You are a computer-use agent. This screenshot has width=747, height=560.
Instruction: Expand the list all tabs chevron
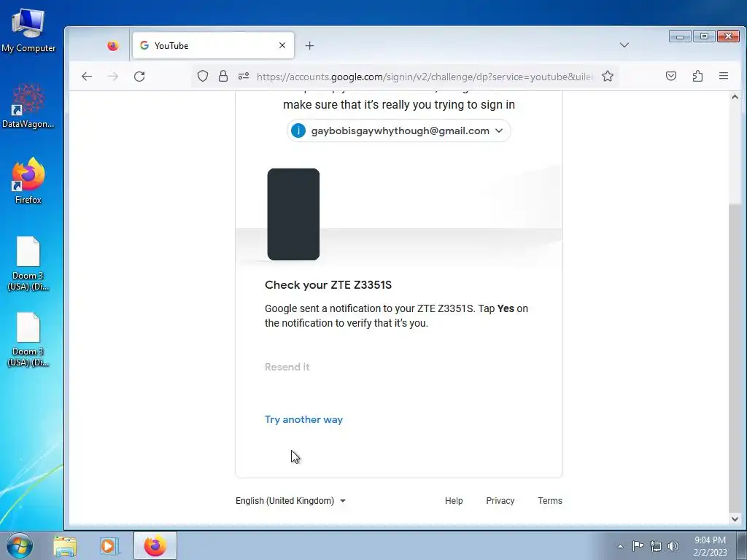click(624, 45)
